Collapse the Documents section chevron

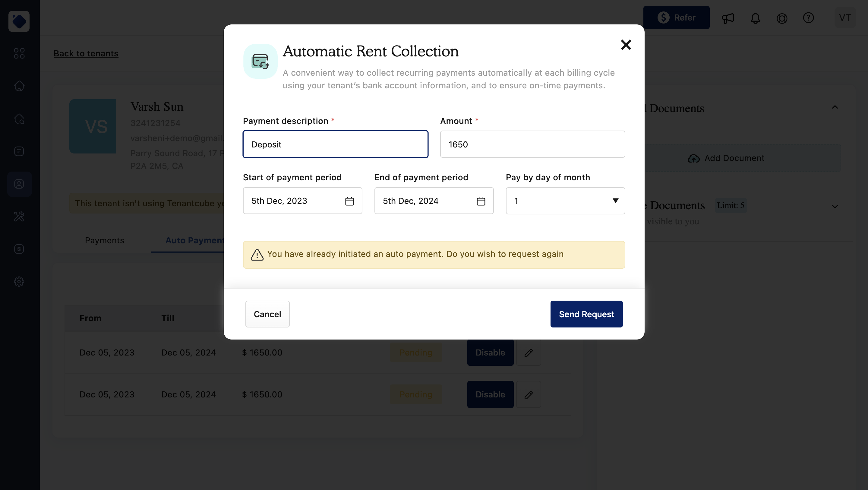tap(835, 108)
